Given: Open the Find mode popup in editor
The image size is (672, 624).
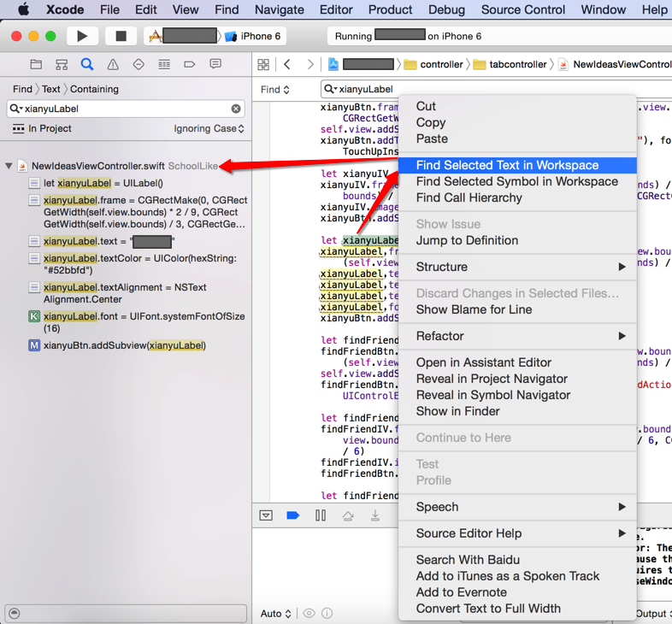Looking at the screenshot, I should (x=274, y=90).
